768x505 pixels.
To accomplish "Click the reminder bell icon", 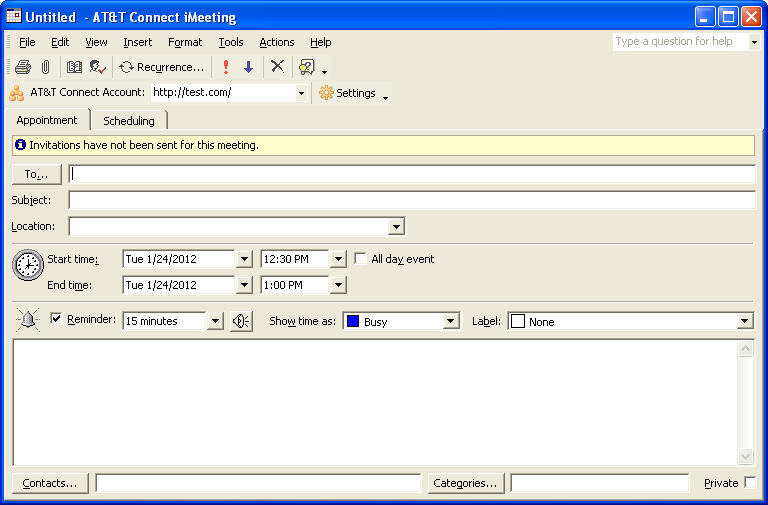I will click(27, 320).
